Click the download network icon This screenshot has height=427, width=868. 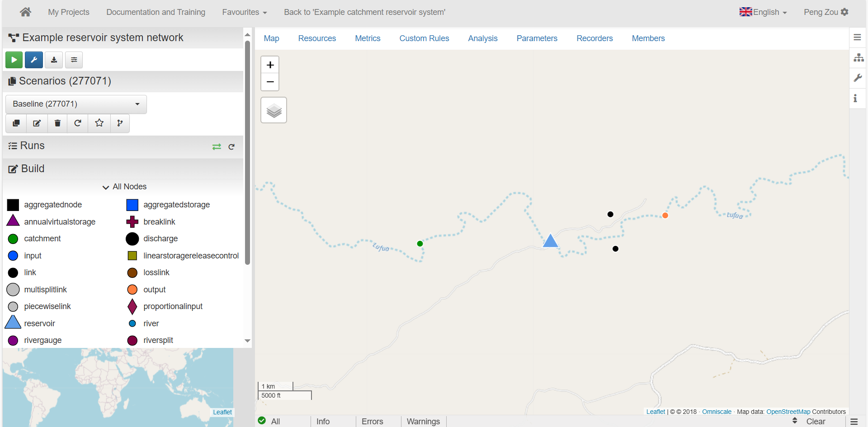(54, 60)
